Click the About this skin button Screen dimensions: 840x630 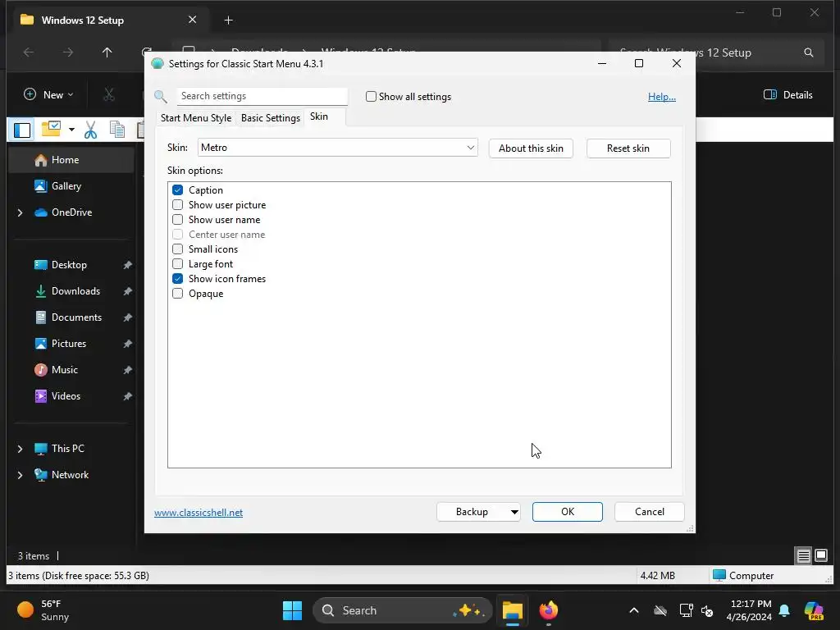tap(531, 148)
